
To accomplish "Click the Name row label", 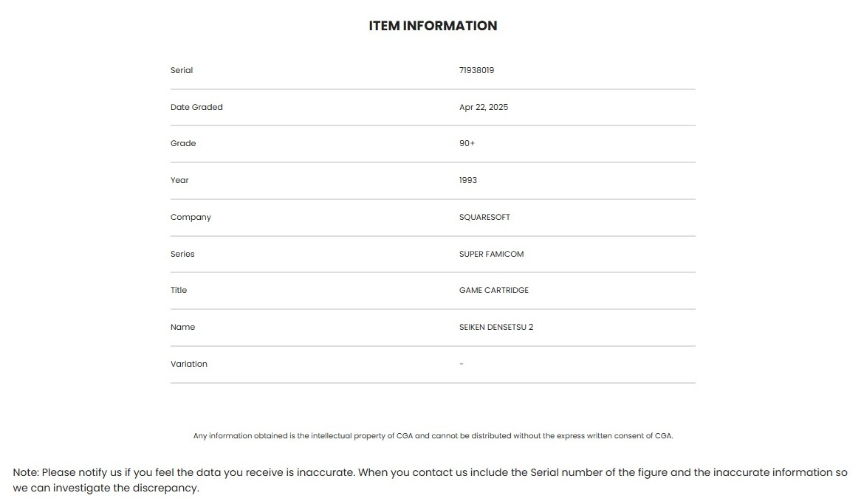I will pos(182,327).
